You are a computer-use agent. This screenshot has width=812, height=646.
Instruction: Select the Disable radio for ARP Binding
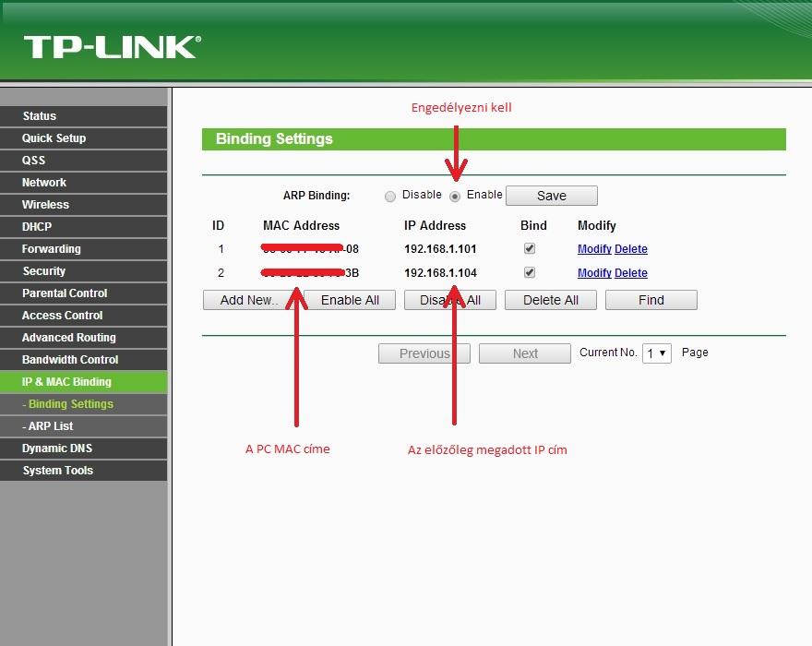pos(390,197)
